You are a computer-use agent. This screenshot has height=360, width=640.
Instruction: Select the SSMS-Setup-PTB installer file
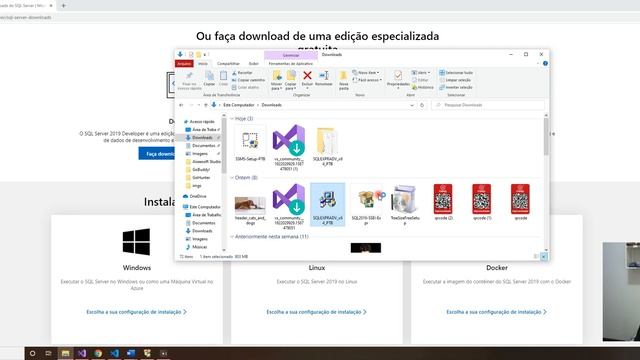click(x=250, y=144)
